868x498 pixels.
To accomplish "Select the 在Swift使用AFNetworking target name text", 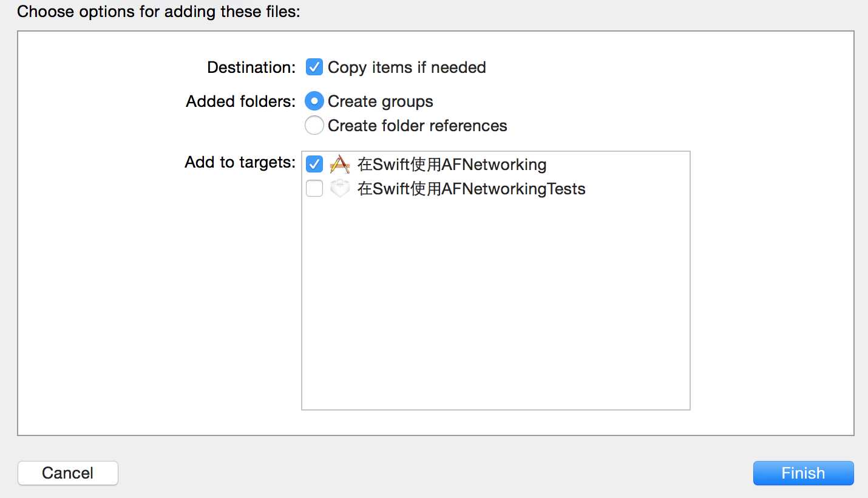I will tap(452, 165).
